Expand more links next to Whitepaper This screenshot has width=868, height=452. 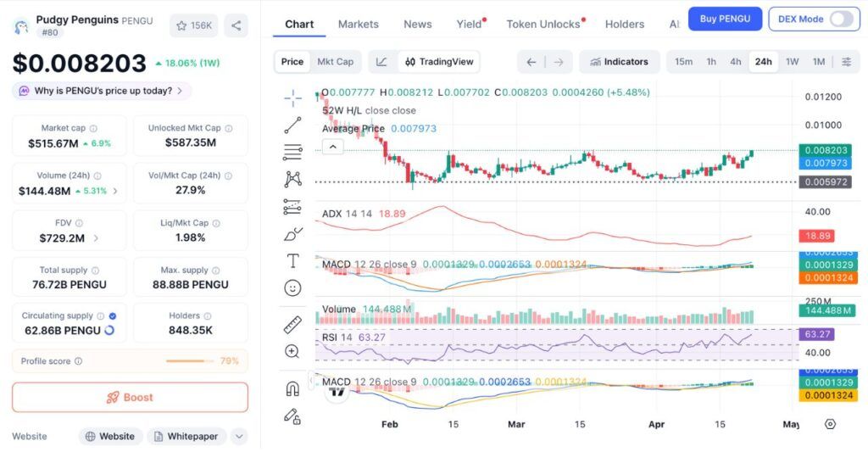pyautogui.click(x=239, y=436)
